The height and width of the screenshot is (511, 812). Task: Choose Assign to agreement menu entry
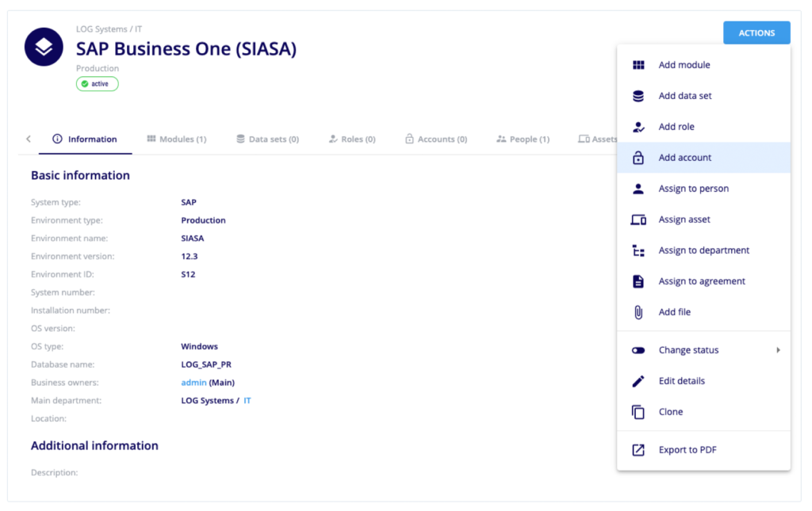pos(704,281)
